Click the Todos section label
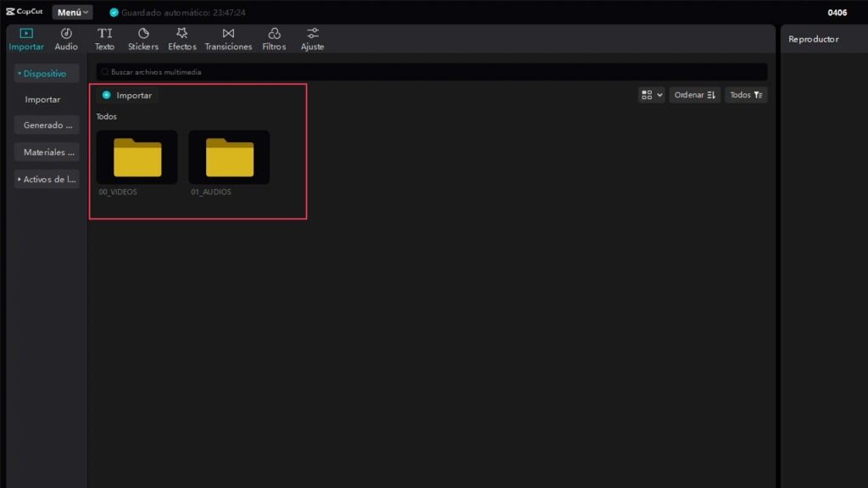 [106, 117]
